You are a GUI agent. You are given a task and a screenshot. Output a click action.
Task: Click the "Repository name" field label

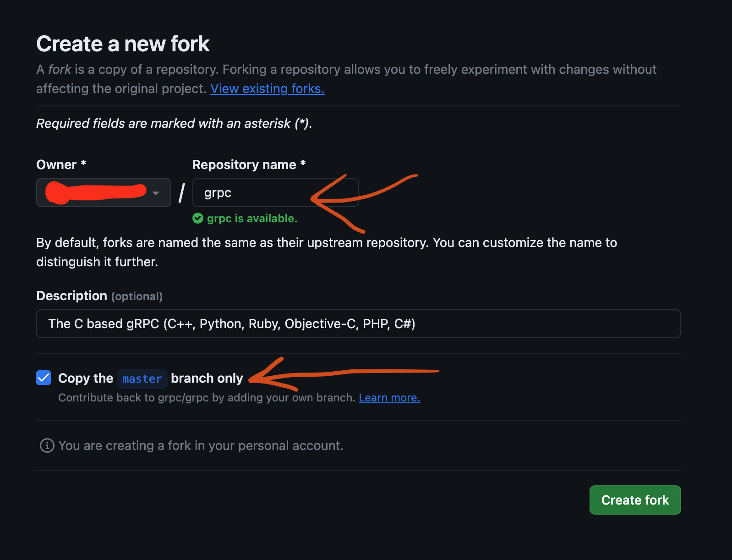pyautogui.click(x=244, y=165)
